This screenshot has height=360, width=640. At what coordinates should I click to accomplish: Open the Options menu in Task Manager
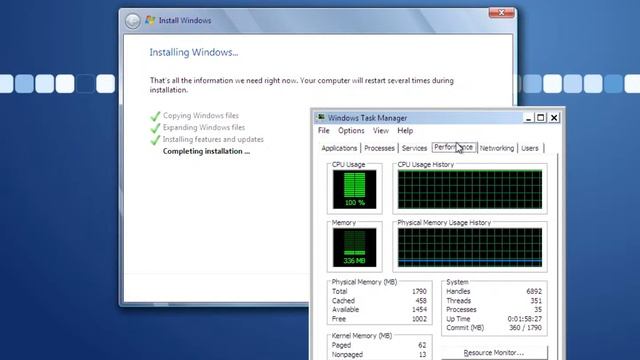(351, 131)
